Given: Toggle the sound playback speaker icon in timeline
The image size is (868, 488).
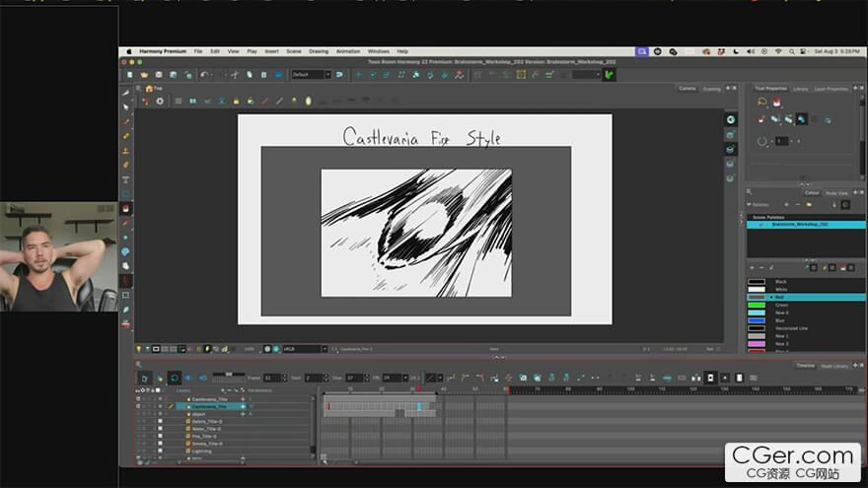Looking at the screenshot, I should pos(188,378).
